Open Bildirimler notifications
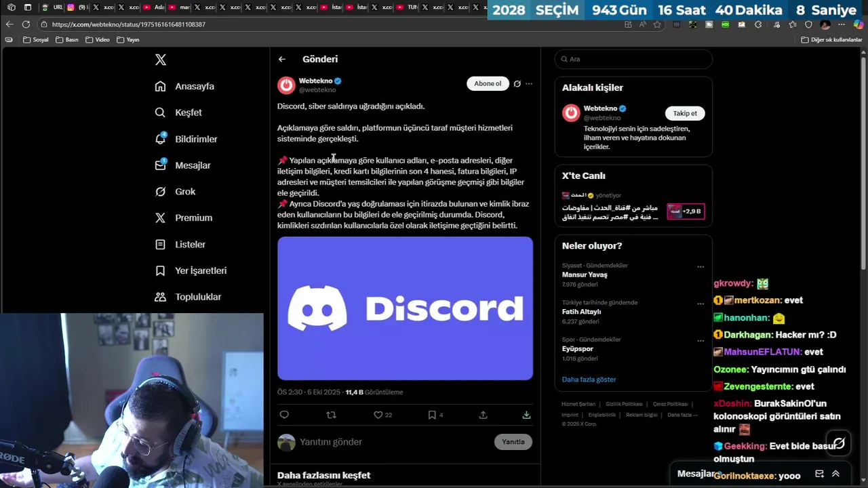The width and height of the screenshot is (868, 488). click(186, 139)
